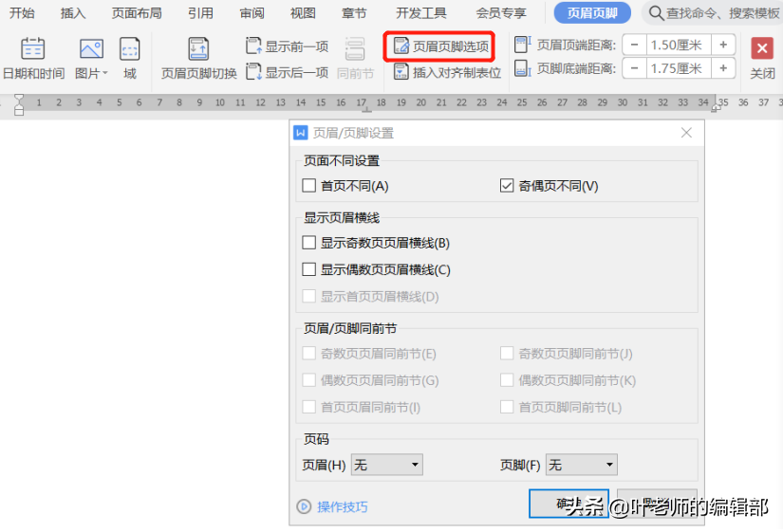Open the 页眉(H) page number dropdown
This screenshot has height=532, width=783.
point(387,465)
